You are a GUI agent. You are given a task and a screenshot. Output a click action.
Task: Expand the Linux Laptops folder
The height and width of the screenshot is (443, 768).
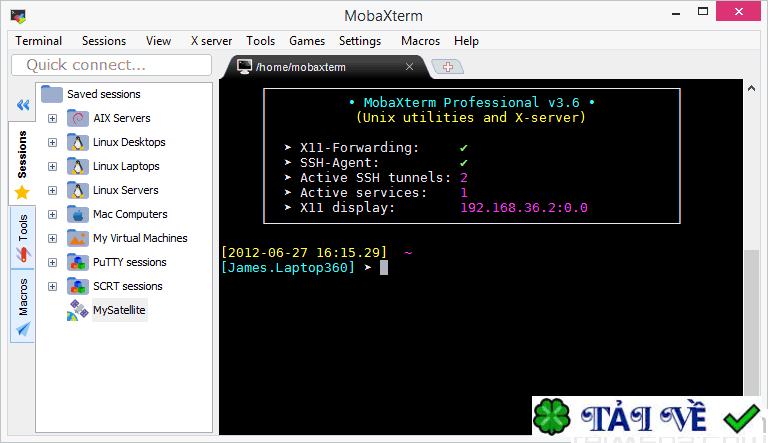click(52, 166)
